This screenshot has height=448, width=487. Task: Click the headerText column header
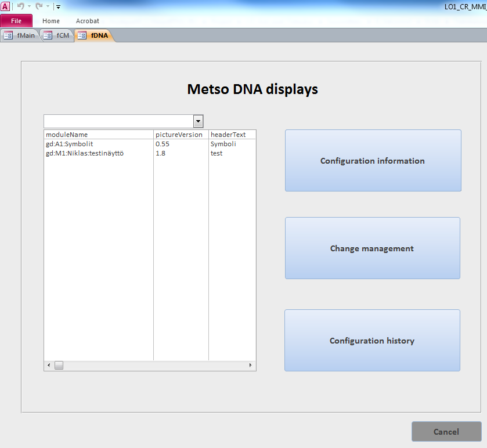pos(232,135)
